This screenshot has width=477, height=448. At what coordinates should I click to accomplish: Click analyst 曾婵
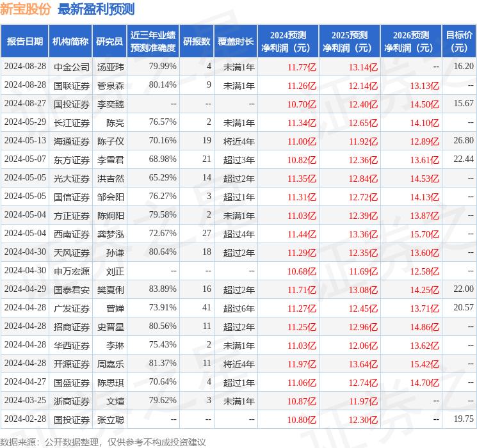pyautogui.click(x=115, y=308)
